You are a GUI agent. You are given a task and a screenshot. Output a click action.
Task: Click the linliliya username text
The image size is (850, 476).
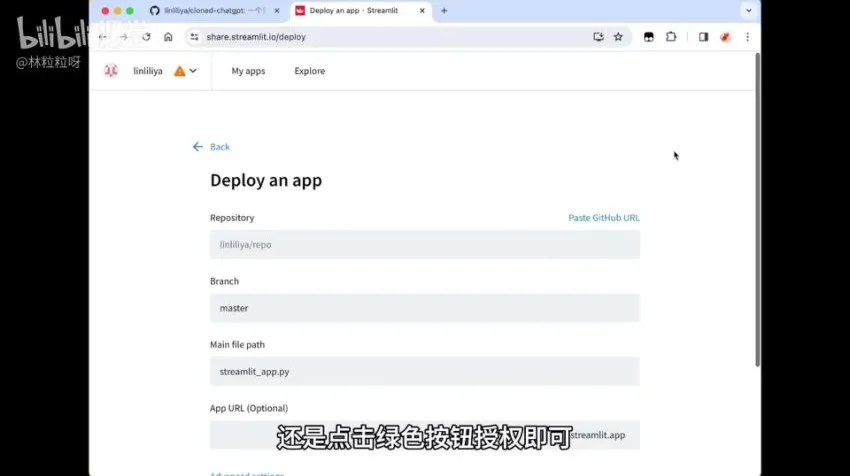(x=148, y=71)
